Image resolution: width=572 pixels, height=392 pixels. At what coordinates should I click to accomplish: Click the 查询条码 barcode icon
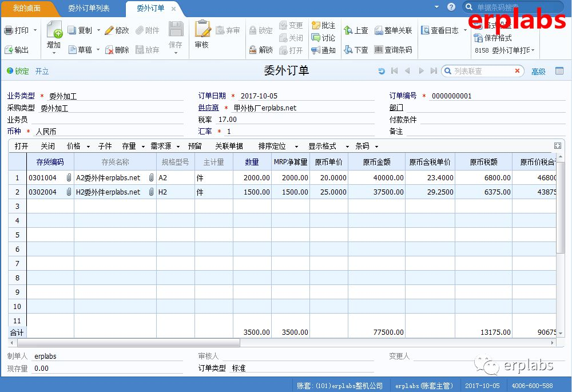[379, 50]
